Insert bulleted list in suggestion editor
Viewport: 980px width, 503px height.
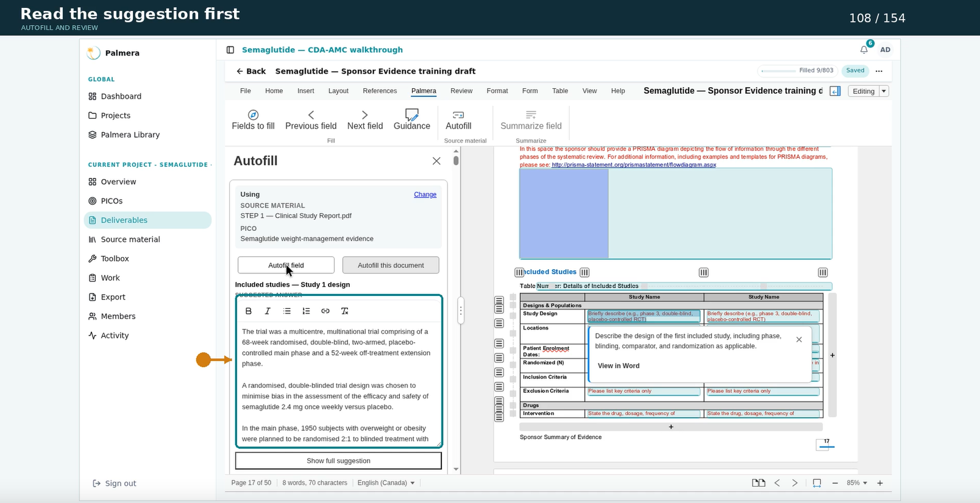tap(287, 311)
